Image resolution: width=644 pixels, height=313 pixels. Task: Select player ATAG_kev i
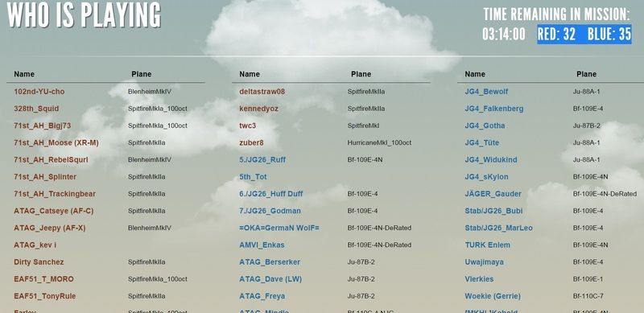coord(35,245)
